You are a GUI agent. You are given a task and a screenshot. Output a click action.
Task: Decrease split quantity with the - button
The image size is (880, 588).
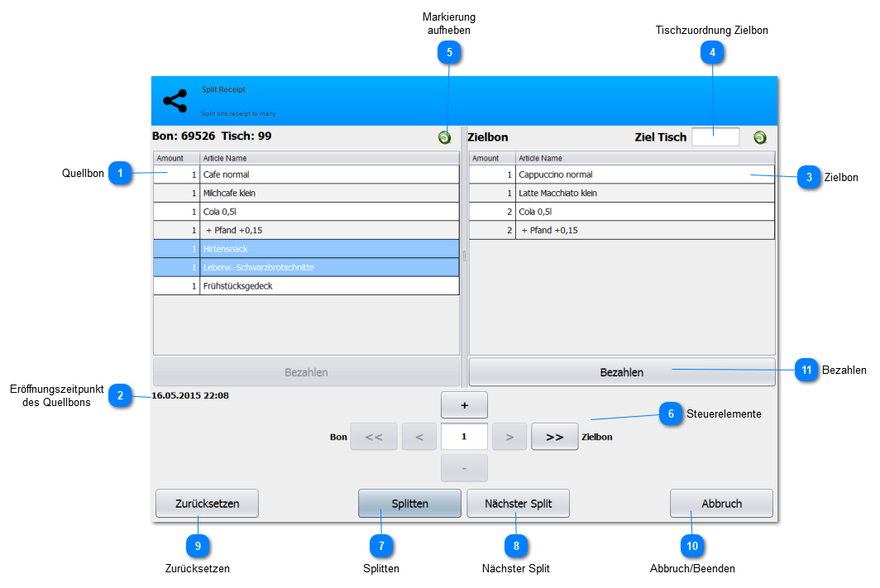tap(464, 468)
